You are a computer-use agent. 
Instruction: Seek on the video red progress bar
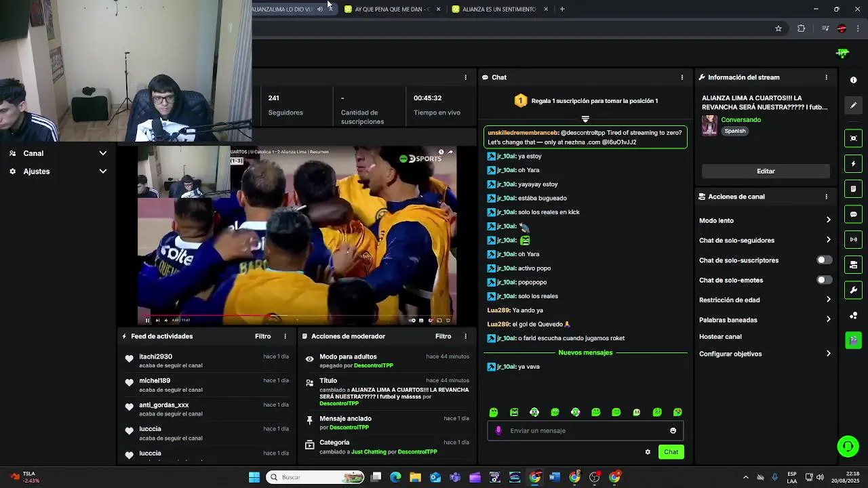(x=297, y=315)
